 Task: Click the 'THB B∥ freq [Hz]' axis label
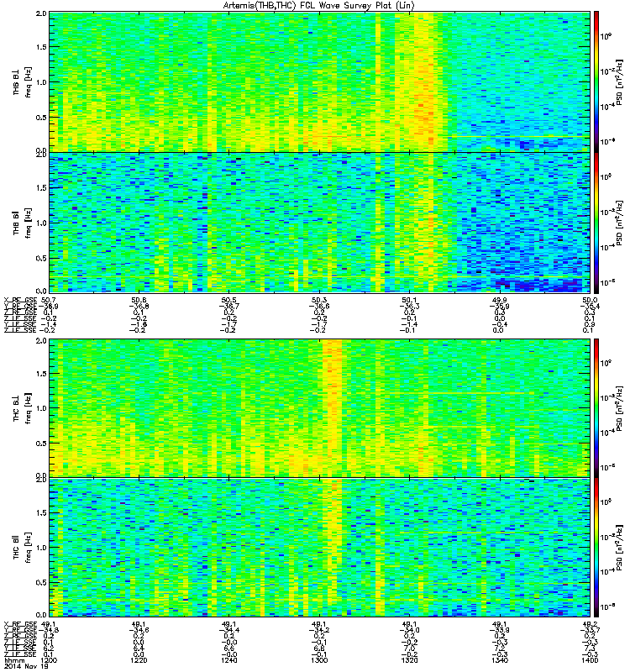coord(23,223)
